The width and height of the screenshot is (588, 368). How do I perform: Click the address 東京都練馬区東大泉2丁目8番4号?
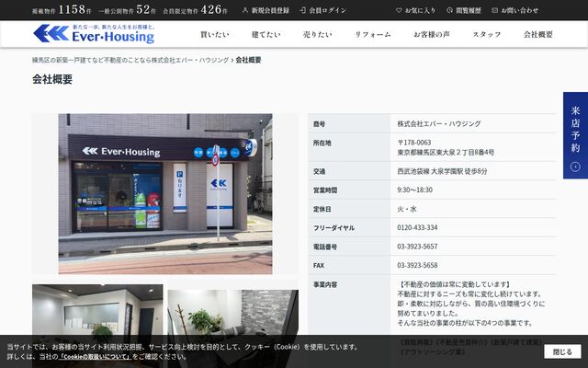pos(446,153)
